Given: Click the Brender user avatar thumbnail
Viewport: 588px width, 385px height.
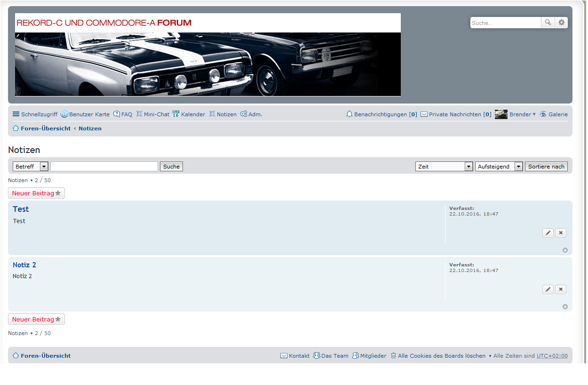Looking at the screenshot, I should [x=501, y=114].
